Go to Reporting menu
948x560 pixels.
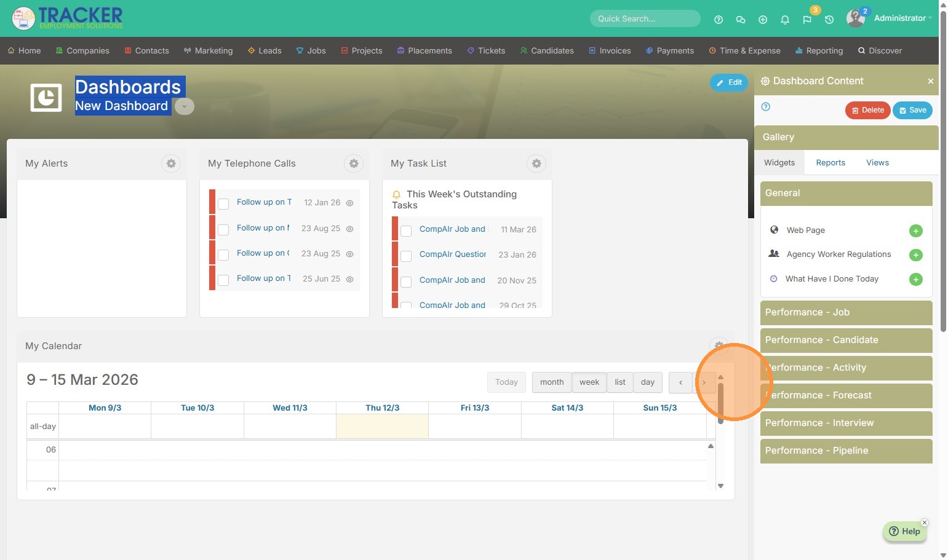coord(819,51)
